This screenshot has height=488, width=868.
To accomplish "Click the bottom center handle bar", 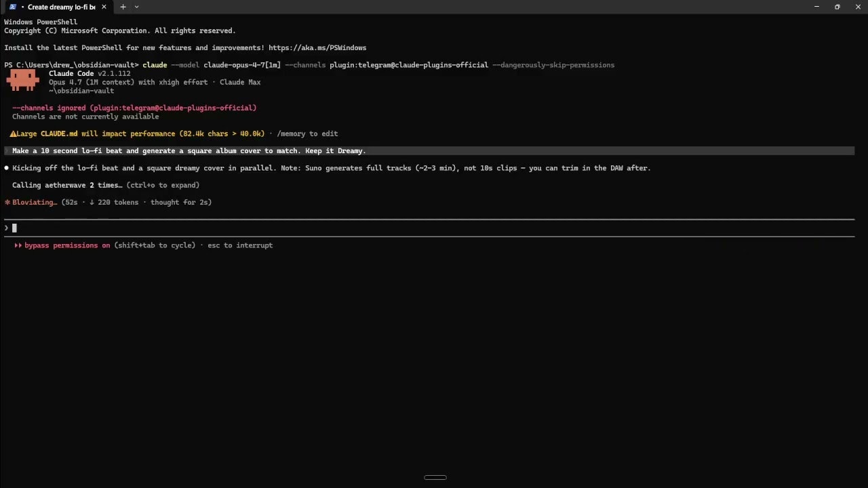I will point(435,477).
